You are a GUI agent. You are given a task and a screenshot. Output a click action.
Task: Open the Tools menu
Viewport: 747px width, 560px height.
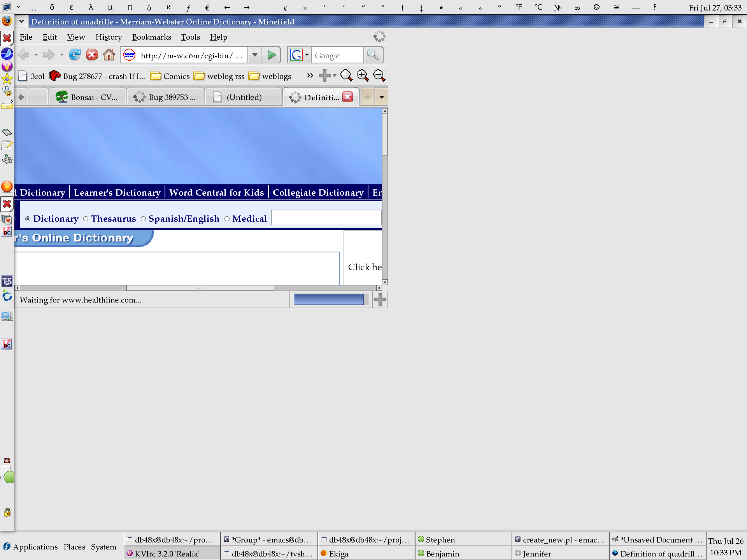(x=191, y=37)
